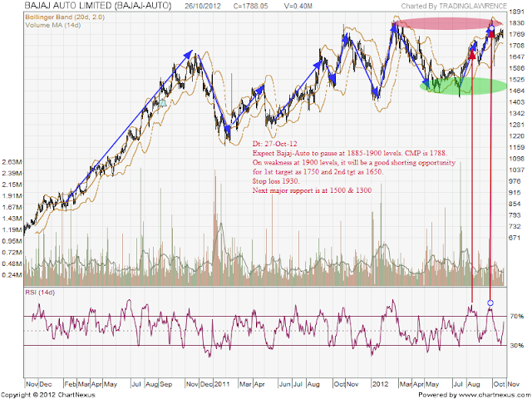Viewport: 532px width, 399px height.
Task: Click the 915 price axis label
Action: (x=515, y=192)
